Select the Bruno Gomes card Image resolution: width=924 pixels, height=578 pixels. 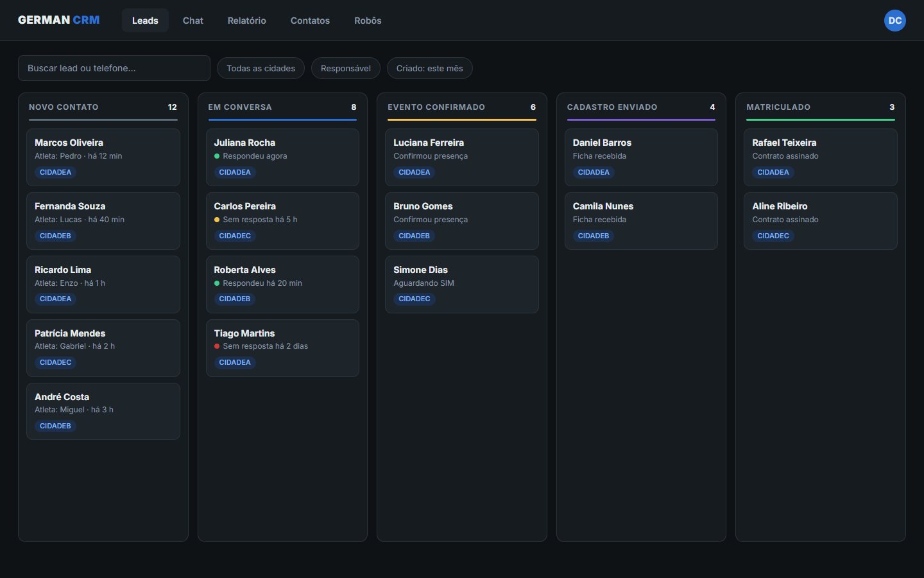click(462, 221)
